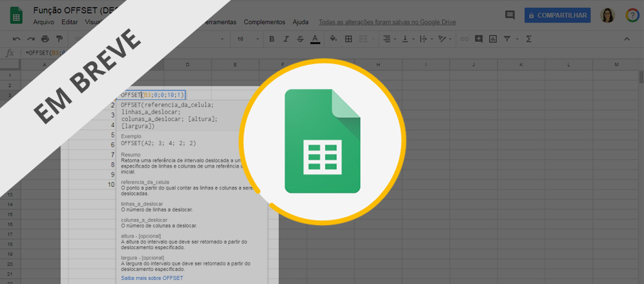Open the fill color paint bucket

click(333, 39)
